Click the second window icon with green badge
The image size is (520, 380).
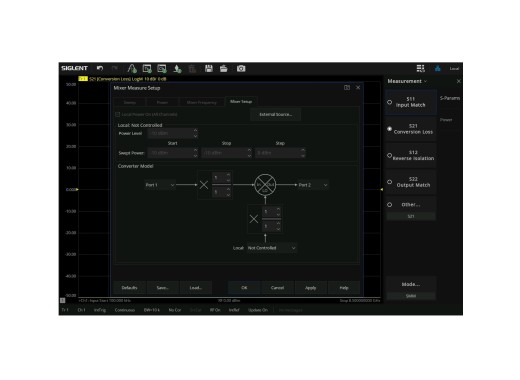162,69
